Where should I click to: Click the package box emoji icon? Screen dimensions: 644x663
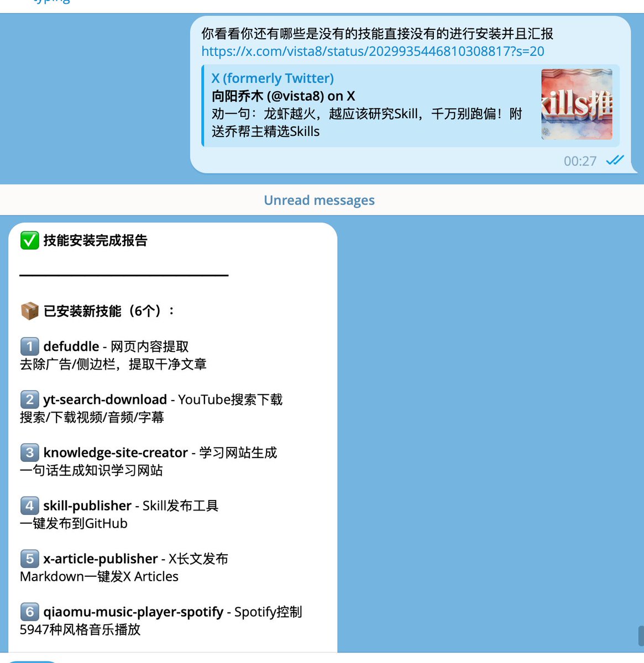click(29, 311)
